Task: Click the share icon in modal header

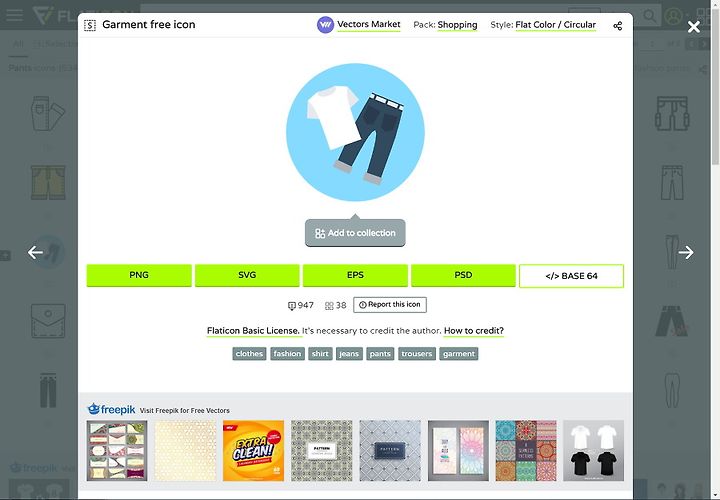Action: (x=618, y=26)
